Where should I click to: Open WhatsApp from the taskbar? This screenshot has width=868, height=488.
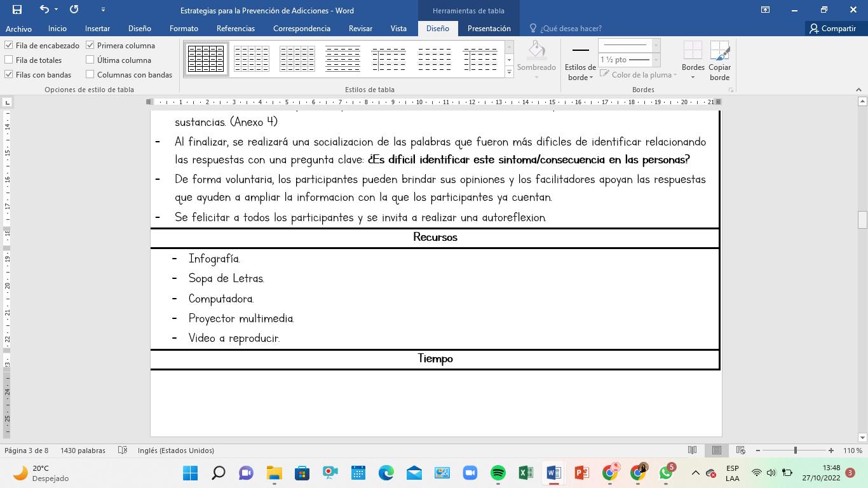click(665, 473)
